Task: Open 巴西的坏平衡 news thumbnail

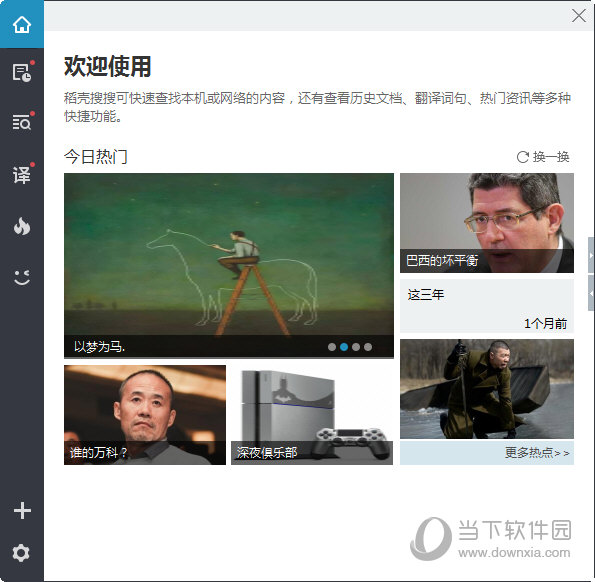Action: tap(487, 223)
